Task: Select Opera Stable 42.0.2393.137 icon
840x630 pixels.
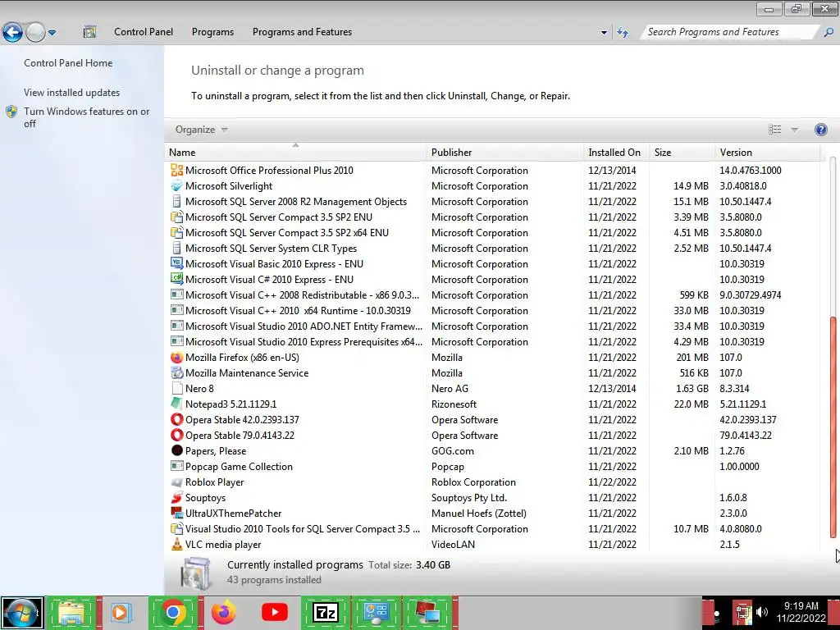Action: tap(177, 419)
